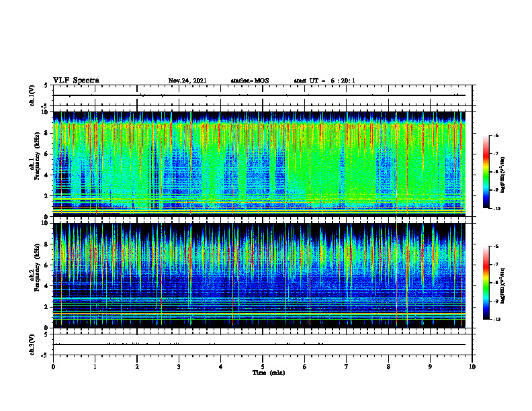Image resolution: width=532 pixels, height=411 pixels.
Task: Click the "VLF Spectra" plot title
Action: pyautogui.click(x=76, y=81)
